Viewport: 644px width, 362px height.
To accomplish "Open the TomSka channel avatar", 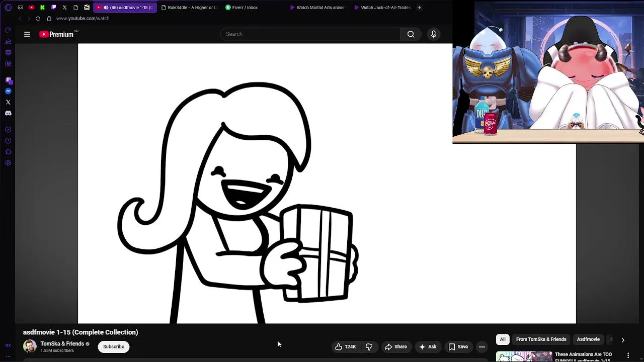I will (30, 346).
